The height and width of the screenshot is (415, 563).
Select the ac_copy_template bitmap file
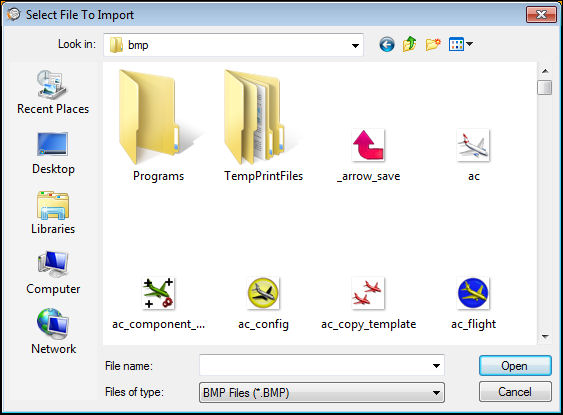pos(368,304)
